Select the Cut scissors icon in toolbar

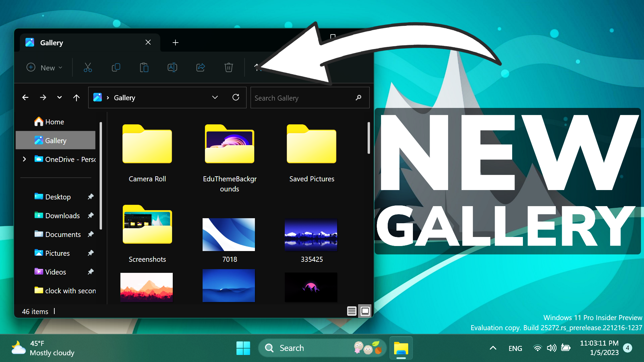[88, 67]
